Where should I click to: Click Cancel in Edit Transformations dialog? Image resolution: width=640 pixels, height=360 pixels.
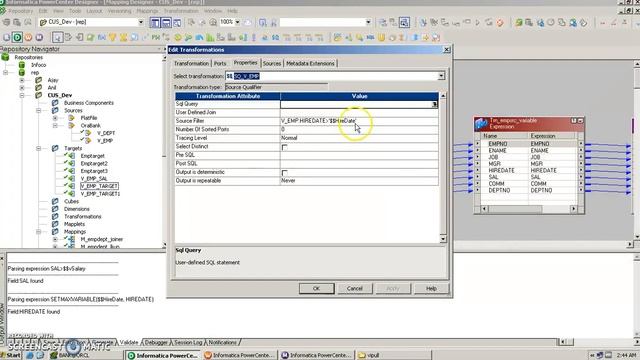[x=354, y=289]
